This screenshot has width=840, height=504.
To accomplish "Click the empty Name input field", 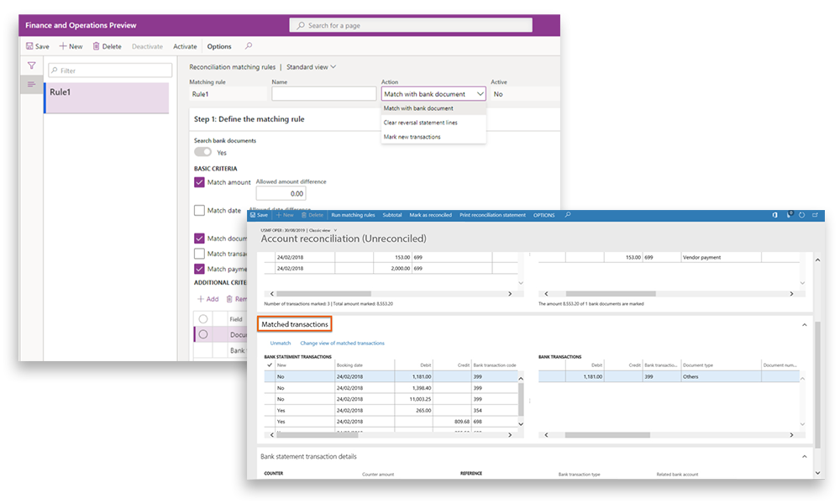I will (323, 94).
